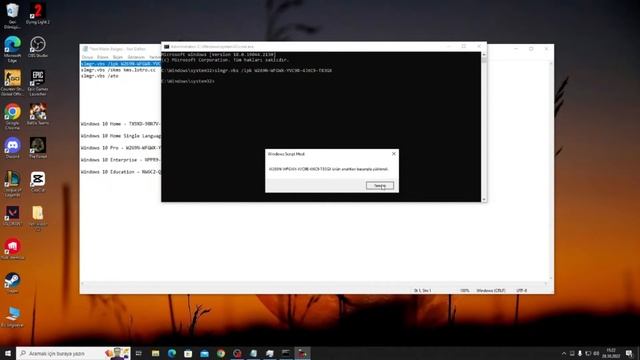Close the Windows Script Host dialog

393,154
